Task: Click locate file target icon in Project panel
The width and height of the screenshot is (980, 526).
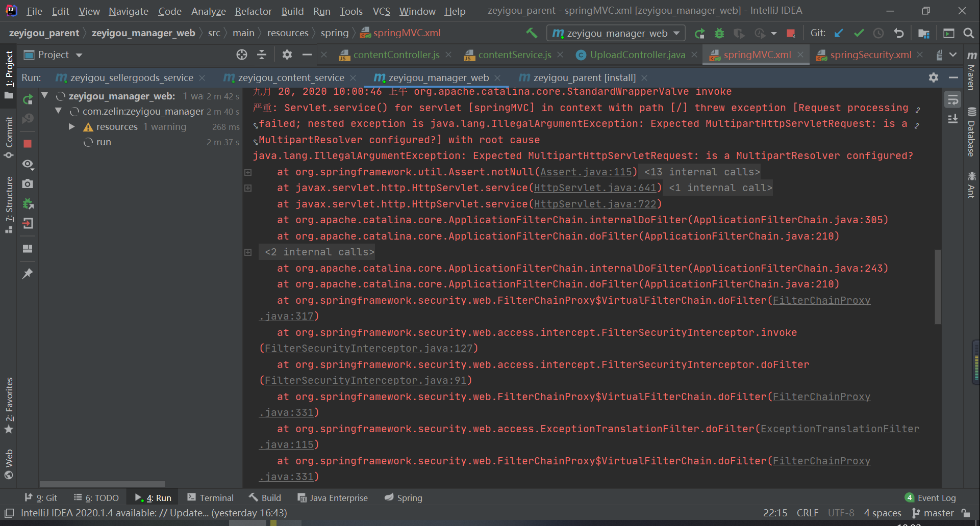Action: click(242, 55)
